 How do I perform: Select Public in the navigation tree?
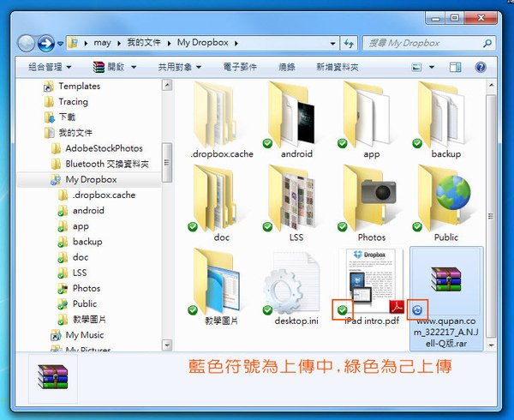tap(77, 304)
